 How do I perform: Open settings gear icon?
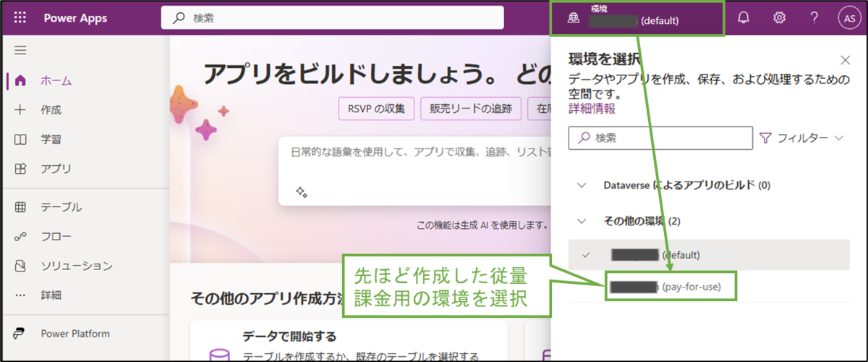(x=780, y=18)
